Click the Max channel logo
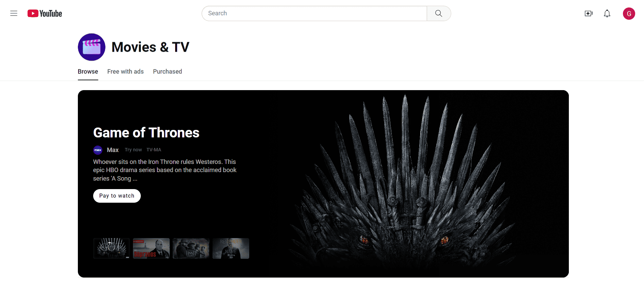The height and width of the screenshot is (285, 644). pos(98,150)
